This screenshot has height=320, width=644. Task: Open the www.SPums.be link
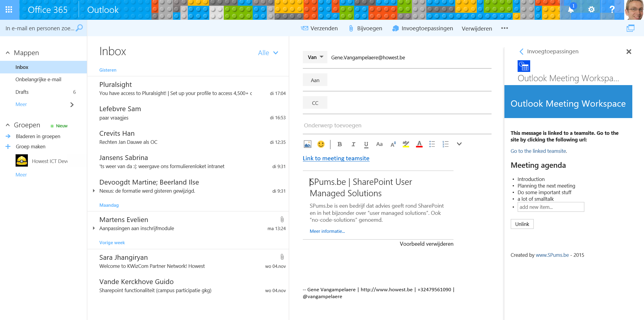click(x=552, y=255)
